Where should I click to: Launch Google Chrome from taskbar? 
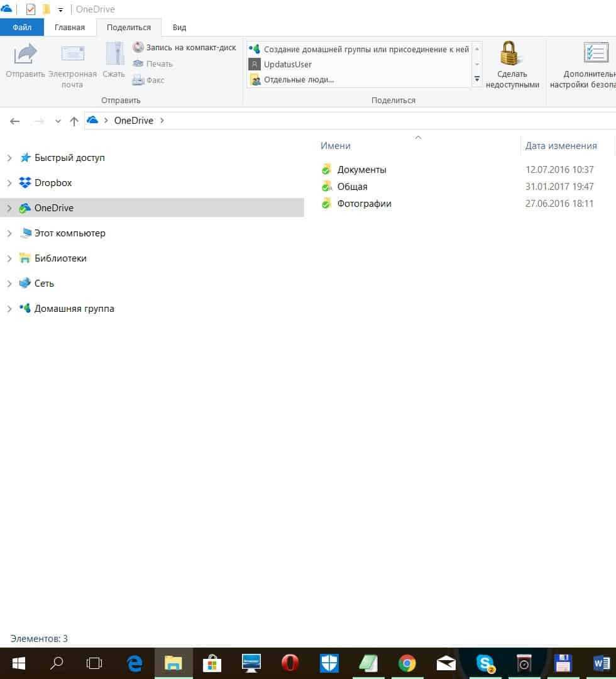tap(407, 663)
